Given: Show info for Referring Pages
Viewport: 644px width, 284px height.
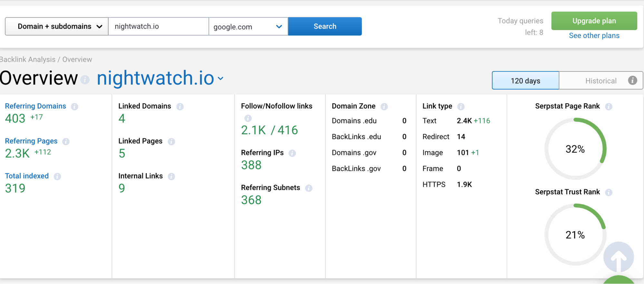Looking at the screenshot, I should (x=66, y=142).
